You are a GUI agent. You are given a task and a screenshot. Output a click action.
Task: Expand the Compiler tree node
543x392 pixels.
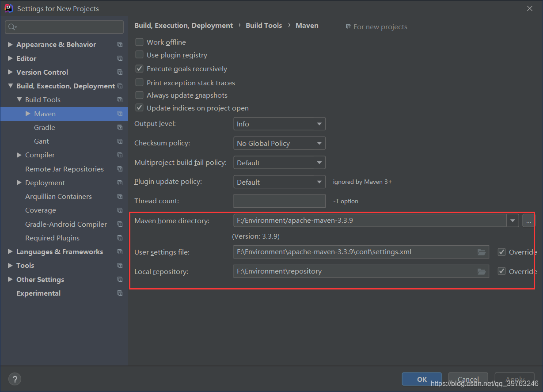(19, 155)
